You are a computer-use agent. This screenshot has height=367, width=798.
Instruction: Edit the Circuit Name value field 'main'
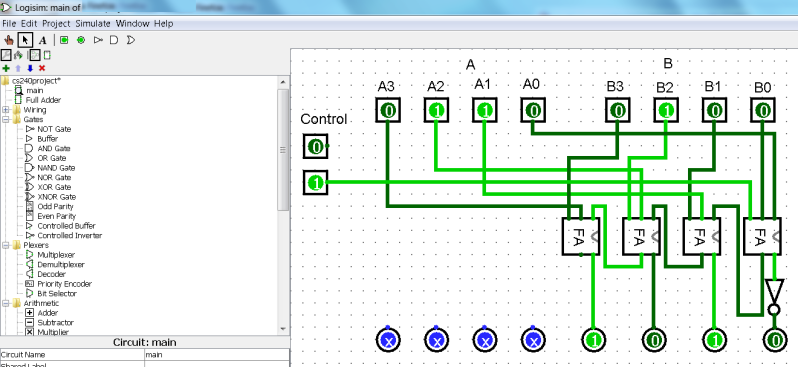click(217, 355)
